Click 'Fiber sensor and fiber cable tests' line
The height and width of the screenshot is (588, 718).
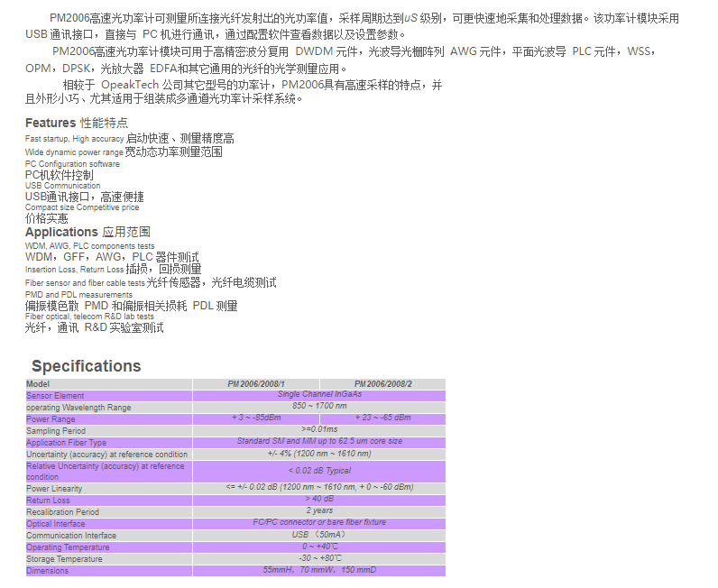click(x=151, y=282)
